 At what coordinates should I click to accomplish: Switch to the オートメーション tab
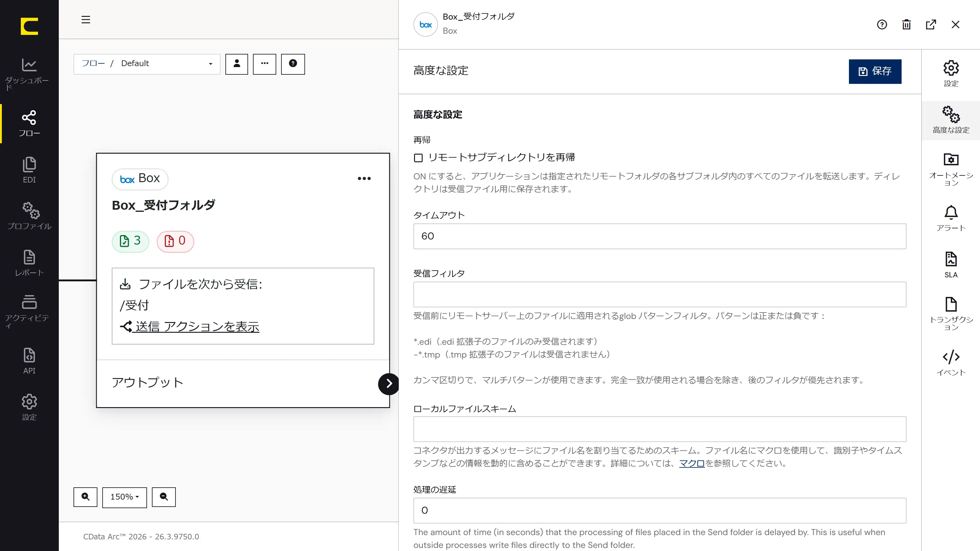pyautogui.click(x=951, y=169)
